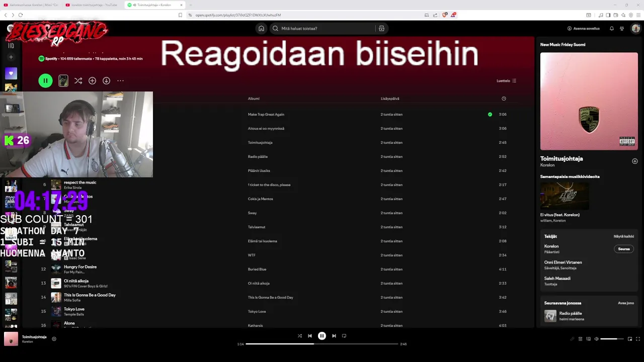Sort by the Lisäyspäivä column header
This screenshot has height=362, width=644.
[x=390, y=99]
